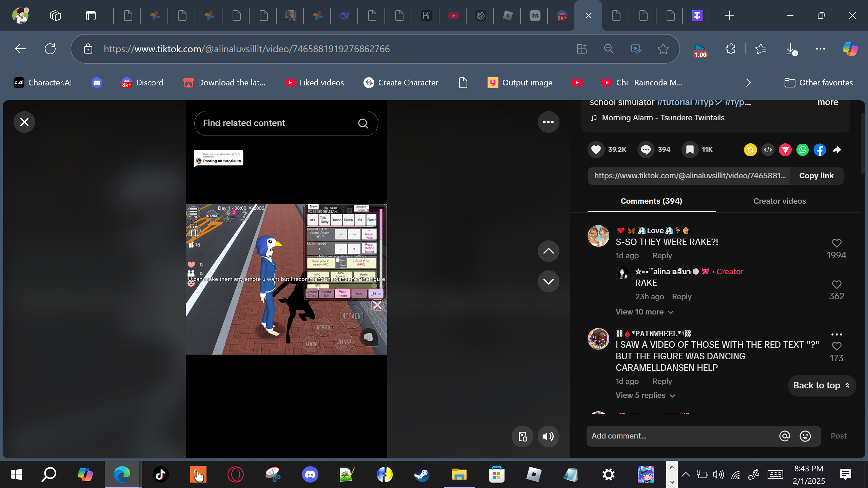Image resolution: width=868 pixels, height=488 pixels.
Task: Select the Comments (394) tab
Action: [x=651, y=201]
